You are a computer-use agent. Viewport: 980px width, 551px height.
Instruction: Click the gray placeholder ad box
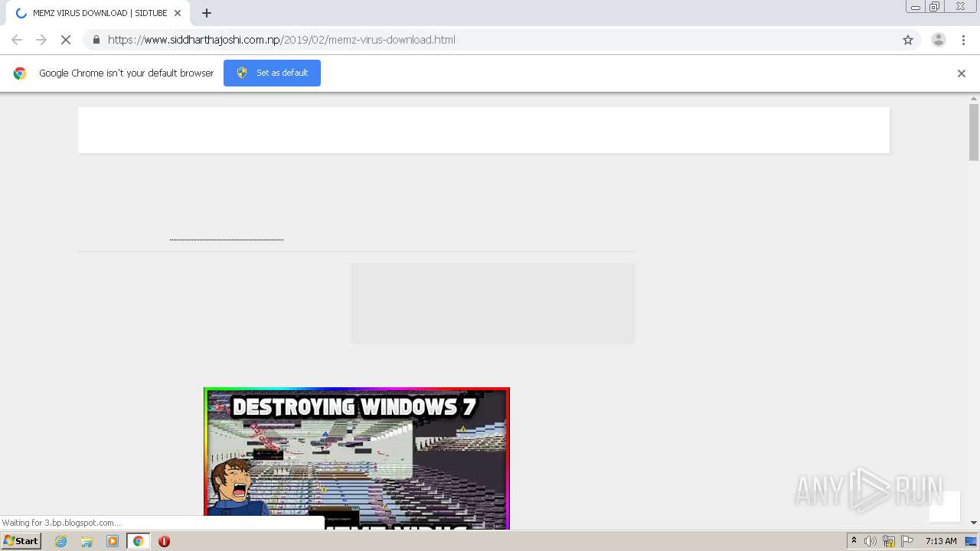click(x=493, y=304)
